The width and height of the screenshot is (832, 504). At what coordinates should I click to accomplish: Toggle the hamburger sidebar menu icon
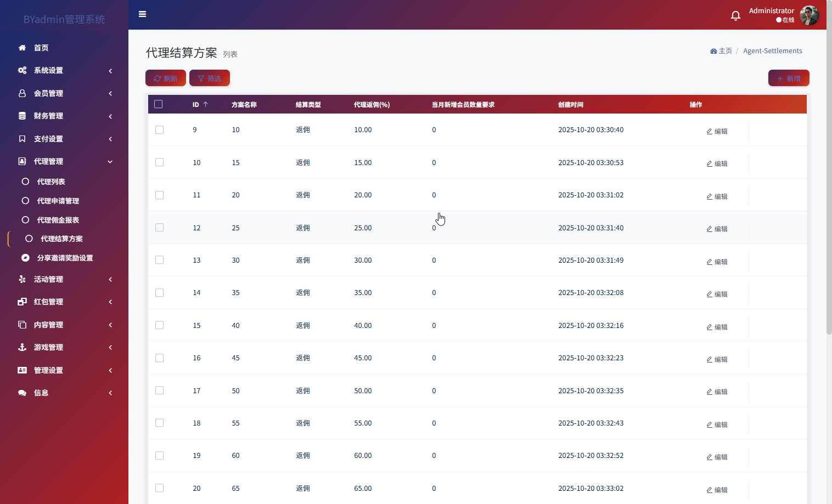(142, 14)
